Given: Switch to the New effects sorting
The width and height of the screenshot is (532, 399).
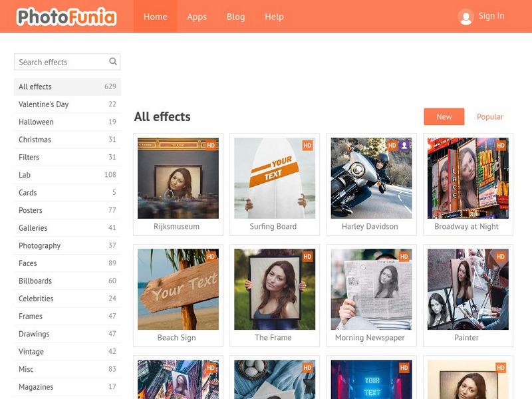Looking at the screenshot, I should (x=444, y=116).
